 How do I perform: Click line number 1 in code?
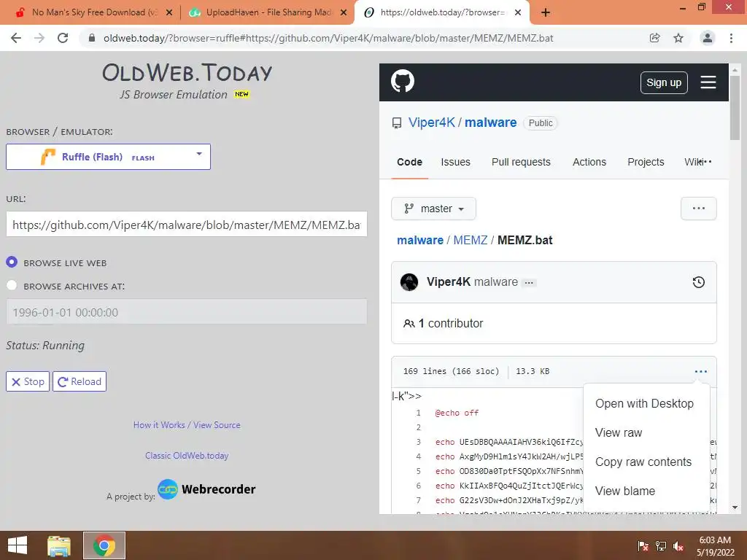(418, 413)
